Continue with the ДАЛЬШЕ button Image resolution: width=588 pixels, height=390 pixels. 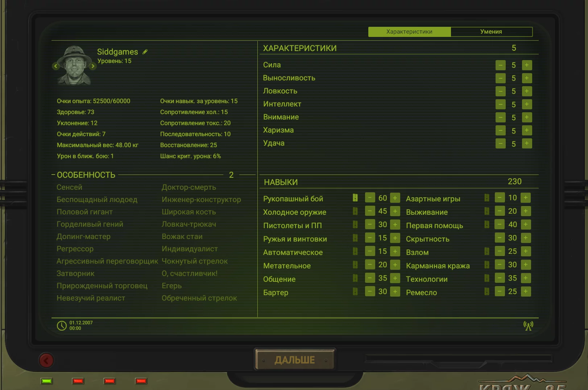click(295, 360)
